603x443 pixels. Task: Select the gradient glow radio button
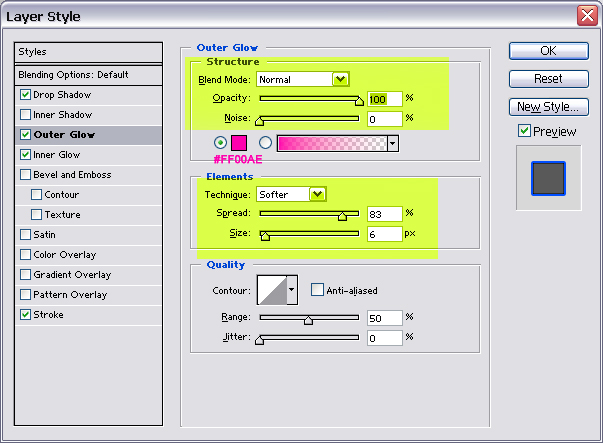point(266,143)
